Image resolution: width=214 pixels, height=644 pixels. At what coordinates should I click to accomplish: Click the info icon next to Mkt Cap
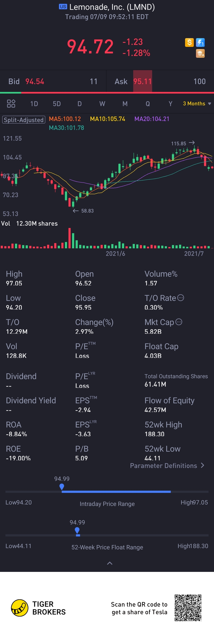coord(179,322)
